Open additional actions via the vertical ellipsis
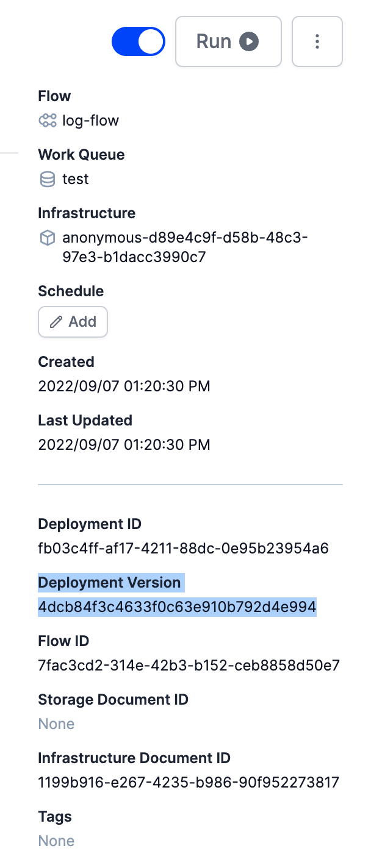This screenshot has height=868, width=371. pyautogui.click(x=317, y=41)
